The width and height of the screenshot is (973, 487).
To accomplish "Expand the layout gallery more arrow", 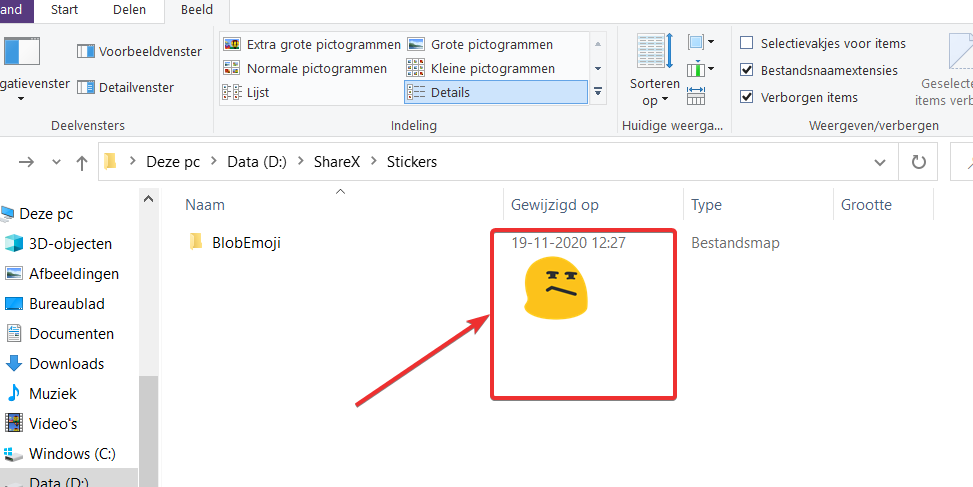I will click(598, 92).
